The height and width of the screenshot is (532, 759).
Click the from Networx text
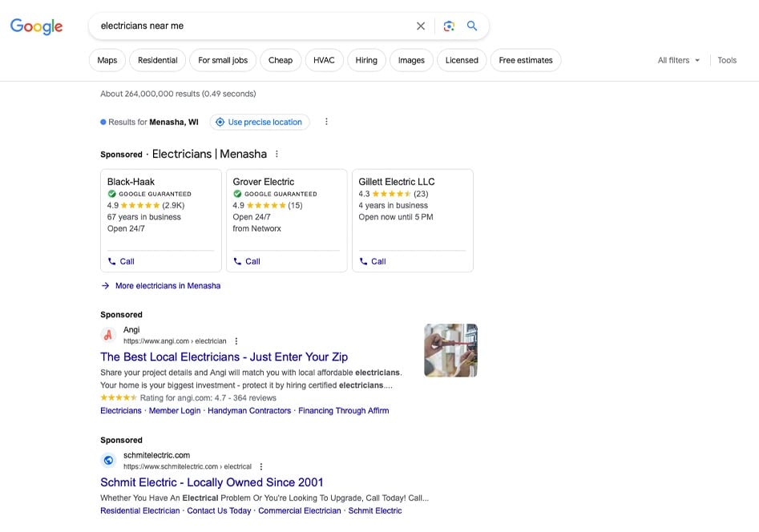tap(256, 228)
